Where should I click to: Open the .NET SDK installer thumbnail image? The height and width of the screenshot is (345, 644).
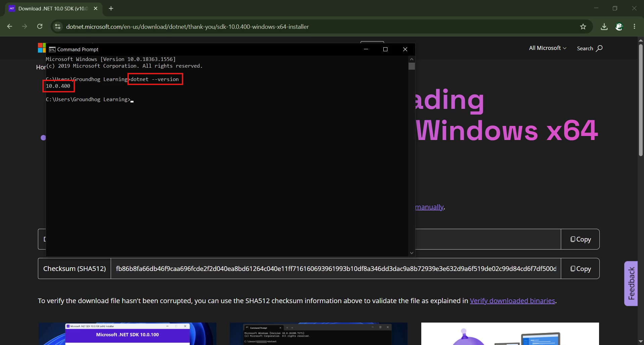[127, 334]
